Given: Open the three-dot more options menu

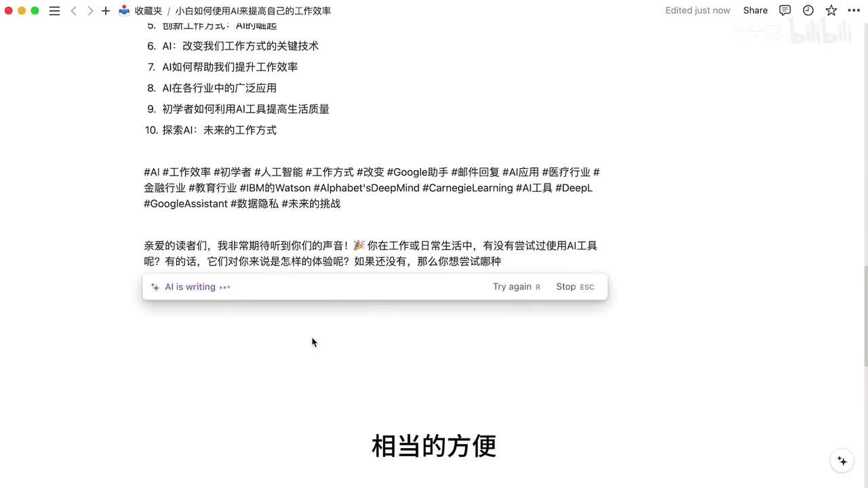Looking at the screenshot, I should point(853,10).
